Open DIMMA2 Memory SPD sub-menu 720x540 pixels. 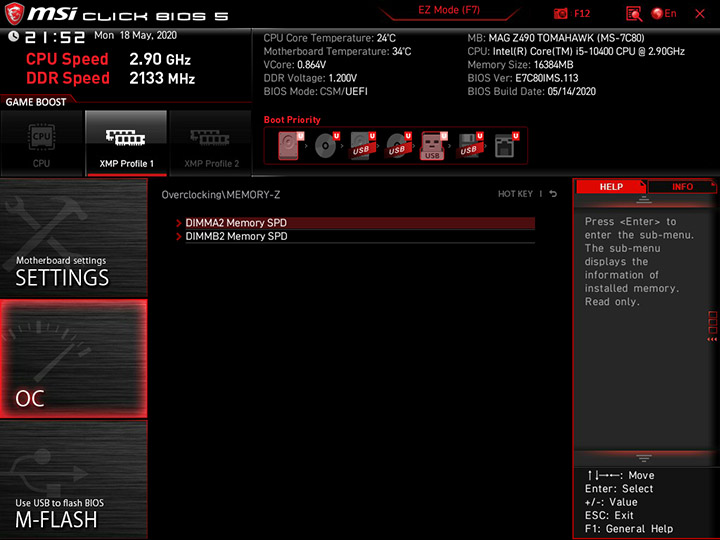360,223
